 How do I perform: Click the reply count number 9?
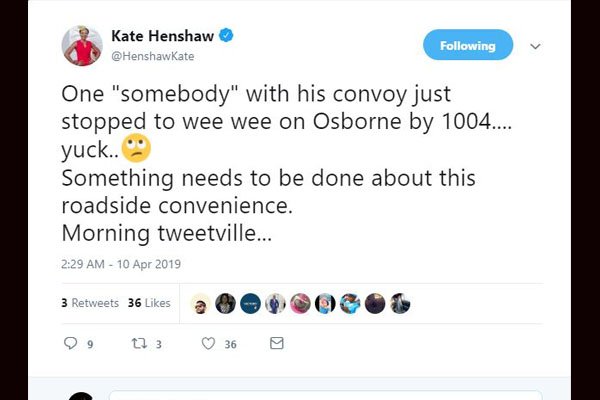coord(90,344)
